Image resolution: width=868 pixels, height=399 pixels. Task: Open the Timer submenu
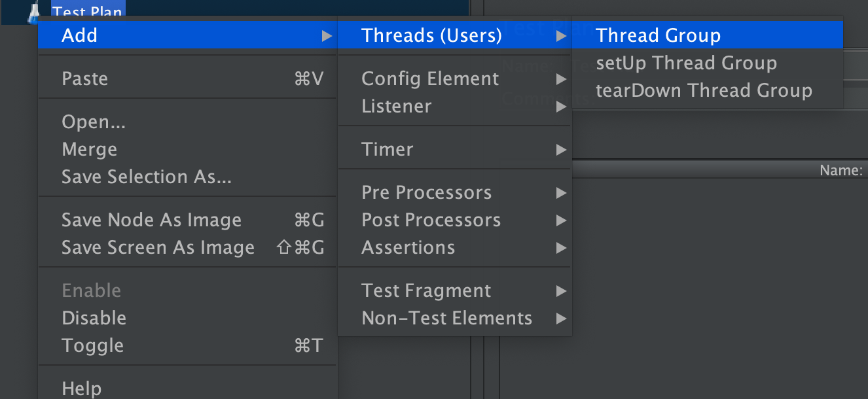[x=388, y=150]
